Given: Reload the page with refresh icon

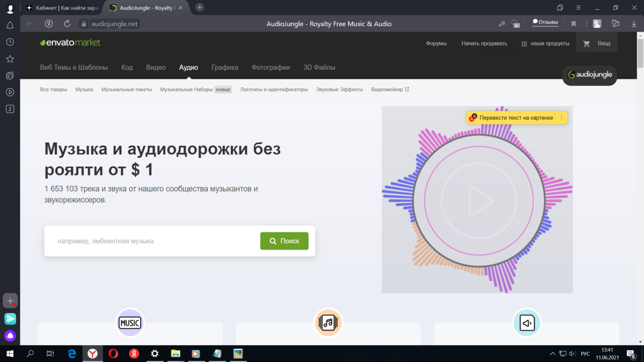Looking at the screenshot, I should point(67,24).
